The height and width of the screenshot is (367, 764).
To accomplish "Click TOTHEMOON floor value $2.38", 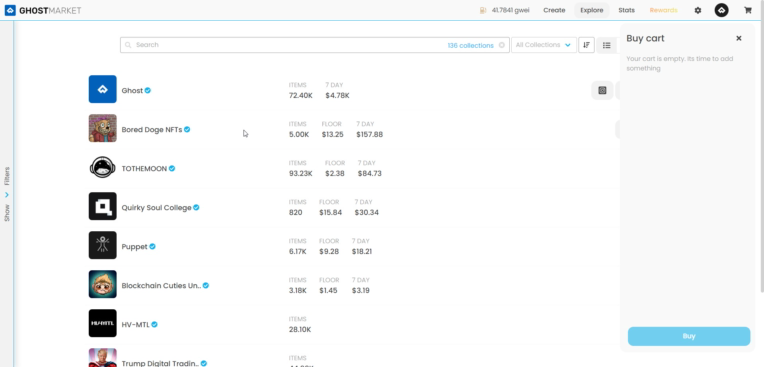I will pyautogui.click(x=335, y=174).
